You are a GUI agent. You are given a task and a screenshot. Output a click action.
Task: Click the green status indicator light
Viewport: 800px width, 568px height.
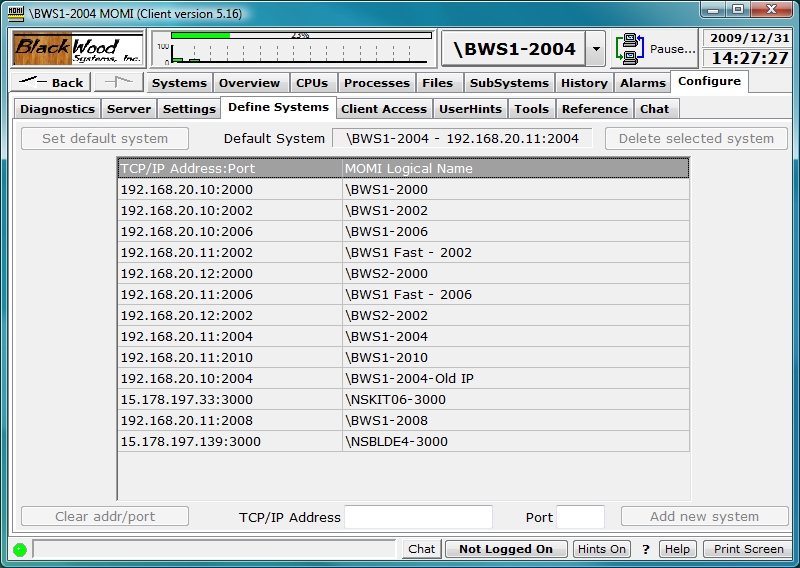[19, 549]
